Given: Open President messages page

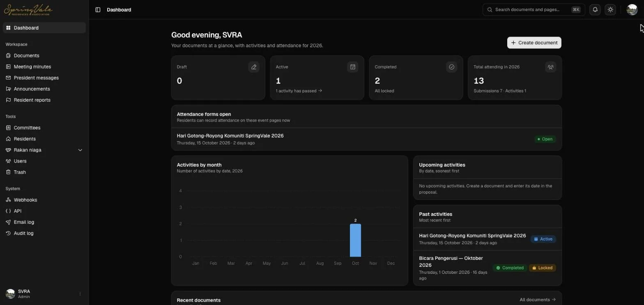Looking at the screenshot, I should 44,78.
